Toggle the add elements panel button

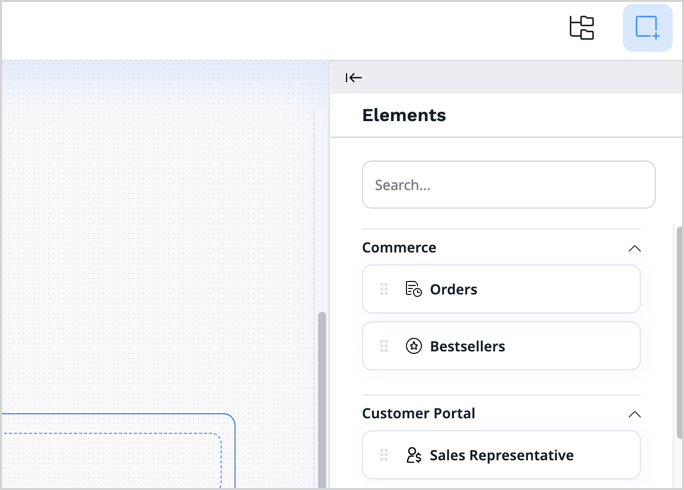(x=647, y=28)
